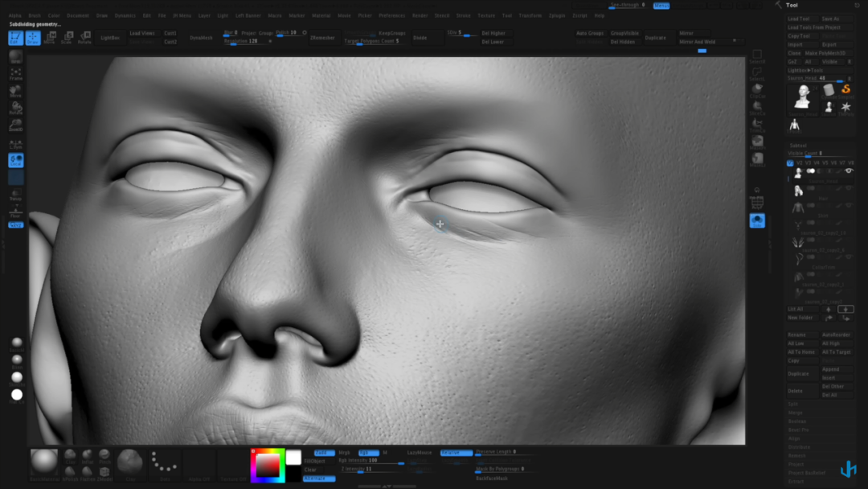This screenshot has height=489, width=868.
Task: Select the Scale transform icon
Action: click(68, 38)
